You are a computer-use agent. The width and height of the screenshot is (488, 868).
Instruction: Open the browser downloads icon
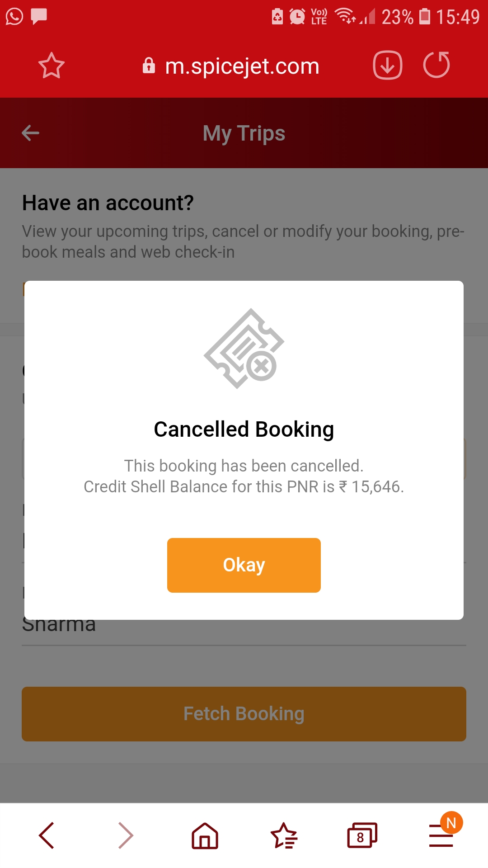tap(387, 66)
